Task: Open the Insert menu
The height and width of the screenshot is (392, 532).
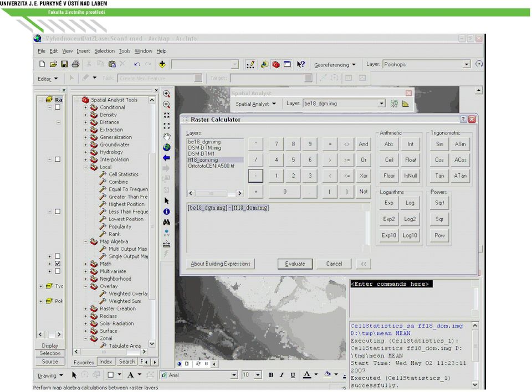Action: (83, 51)
